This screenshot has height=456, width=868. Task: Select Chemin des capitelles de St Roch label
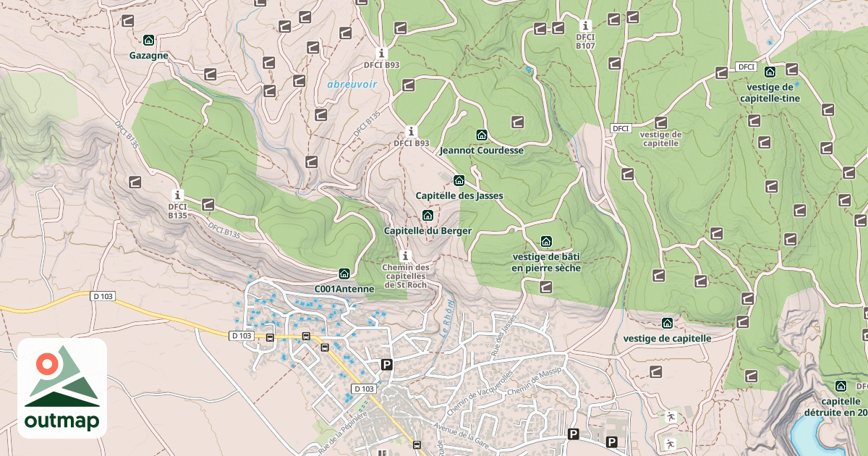407,276
